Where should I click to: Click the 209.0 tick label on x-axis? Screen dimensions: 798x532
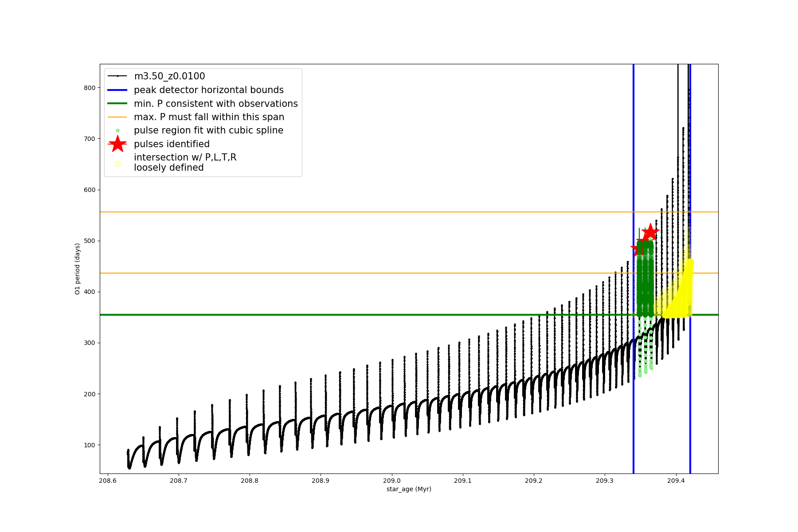(x=391, y=481)
